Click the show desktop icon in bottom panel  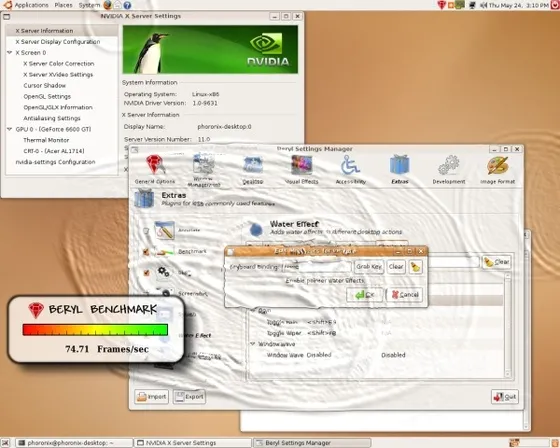[5, 443]
